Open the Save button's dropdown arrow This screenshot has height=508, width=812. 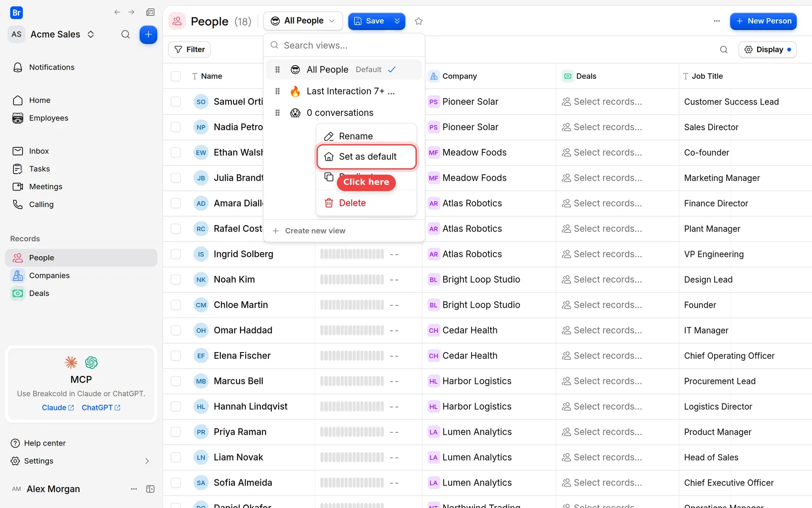[397, 21]
